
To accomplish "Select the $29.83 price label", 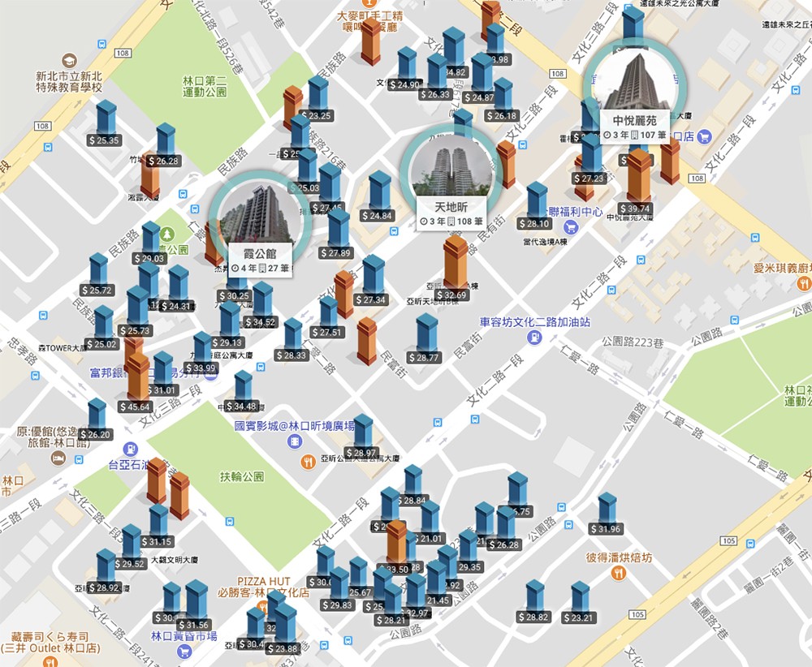I will click(x=338, y=605).
